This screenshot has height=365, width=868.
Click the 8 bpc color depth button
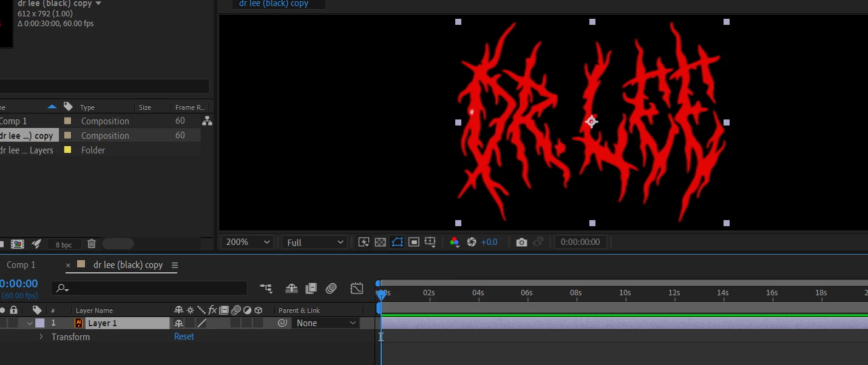64,244
